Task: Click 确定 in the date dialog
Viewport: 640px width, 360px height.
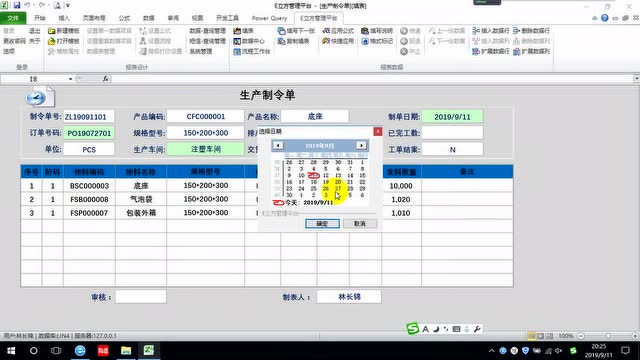Action: tap(322, 224)
